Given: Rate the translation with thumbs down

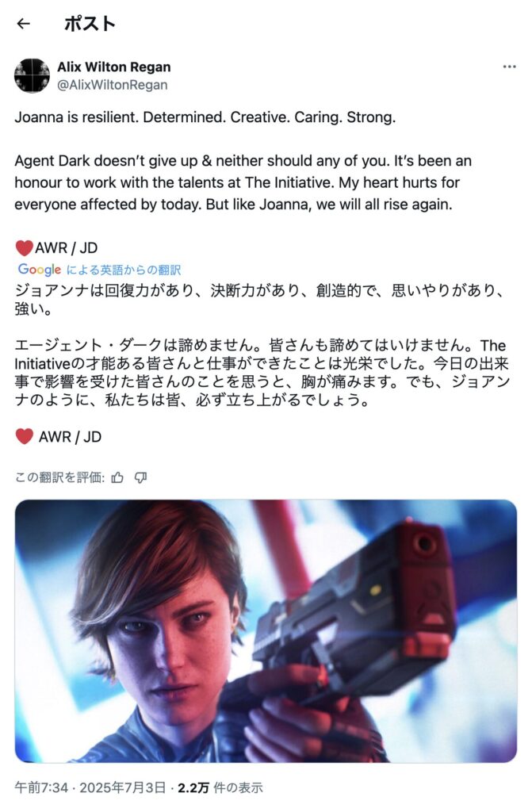Looking at the screenshot, I should coord(141,477).
